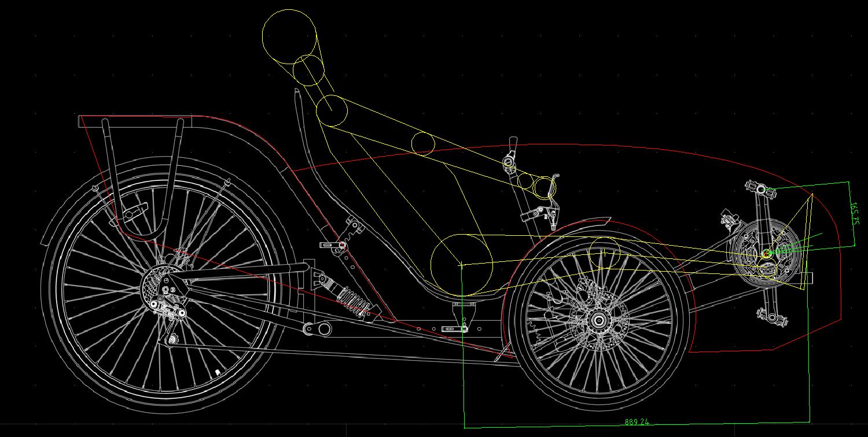The width and height of the screenshot is (868, 437).
Task: Click the 889.24 dimension text
Action: [x=637, y=422]
